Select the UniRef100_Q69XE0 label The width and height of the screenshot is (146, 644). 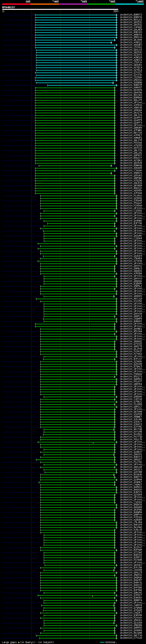(131, 65)
